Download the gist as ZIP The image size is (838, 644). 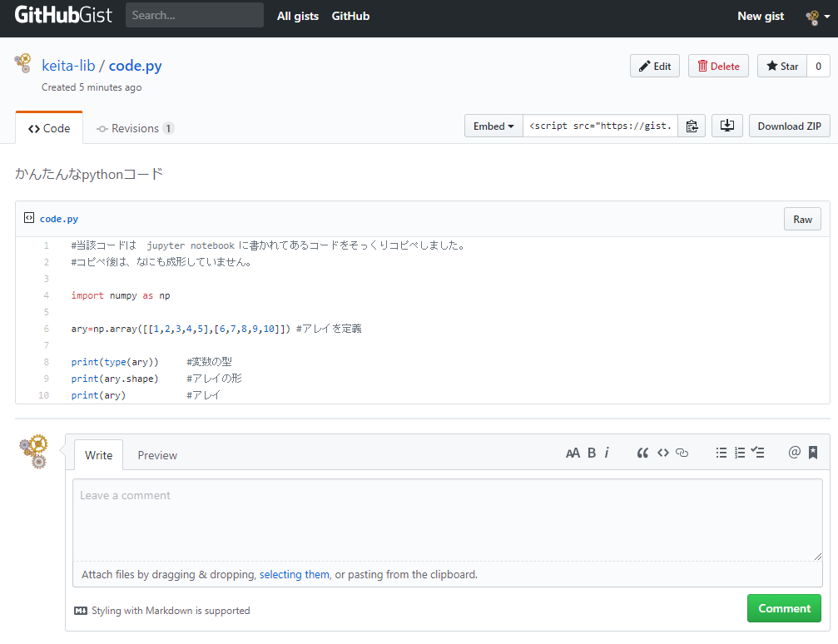coord(790,126)
